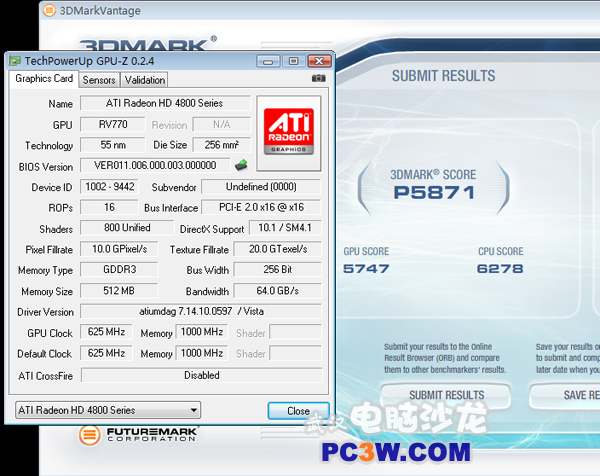
Task: Click the Memory Type field GDDR3
Action: click(x=119, y=269)
